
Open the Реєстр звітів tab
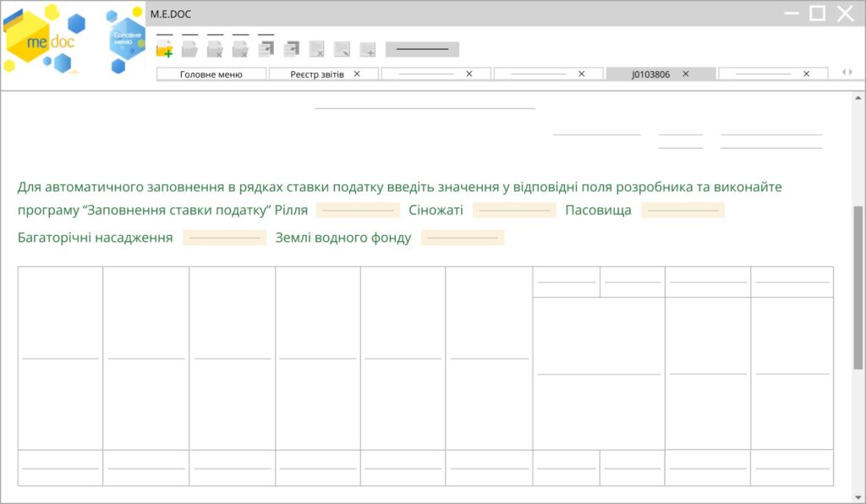317,74
